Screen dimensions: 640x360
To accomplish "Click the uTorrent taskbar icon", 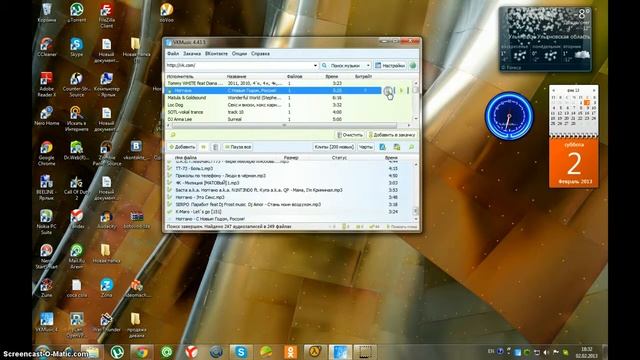I will (117, 351).
